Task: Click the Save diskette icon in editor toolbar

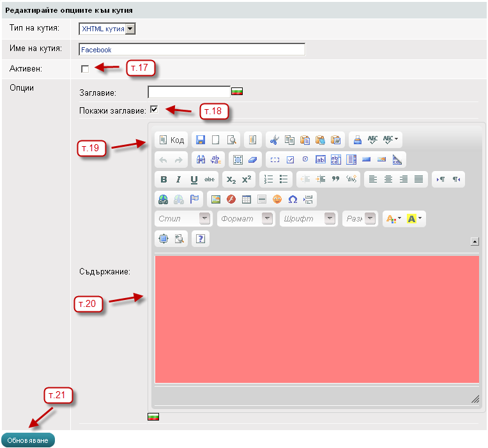Action: (x=201, y=140)
